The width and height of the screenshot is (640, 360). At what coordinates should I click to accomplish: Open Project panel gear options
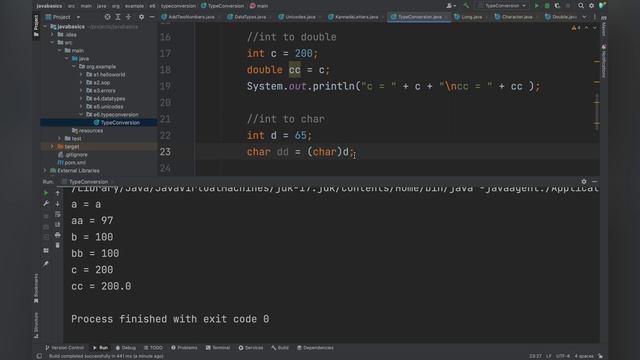[141, 17]
